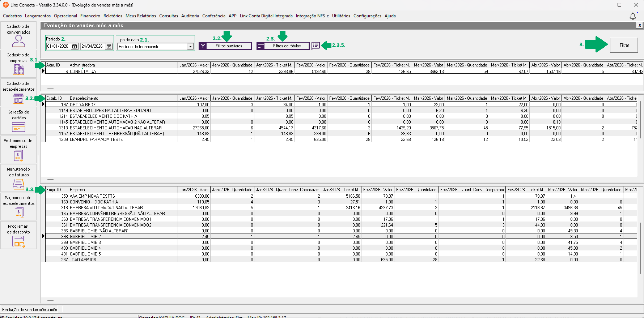Open calendar picker for start date 01/01/2026

point(75,46)
